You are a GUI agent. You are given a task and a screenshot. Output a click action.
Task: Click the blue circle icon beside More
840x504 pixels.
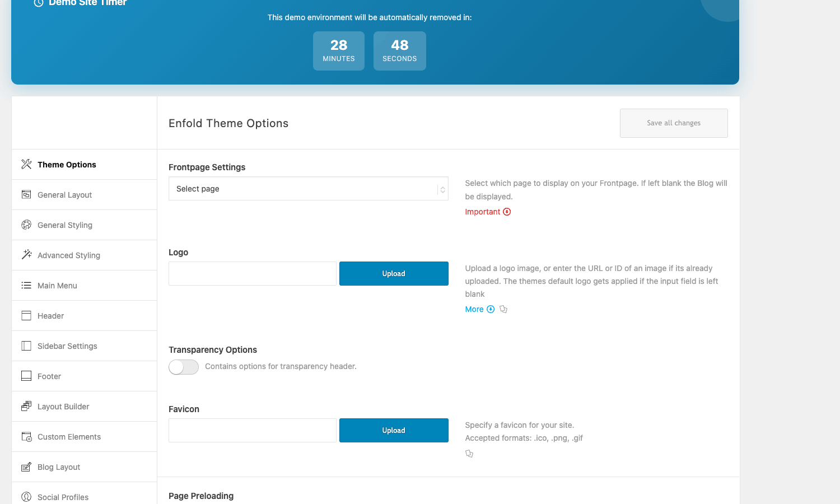[x=491, y=309]
